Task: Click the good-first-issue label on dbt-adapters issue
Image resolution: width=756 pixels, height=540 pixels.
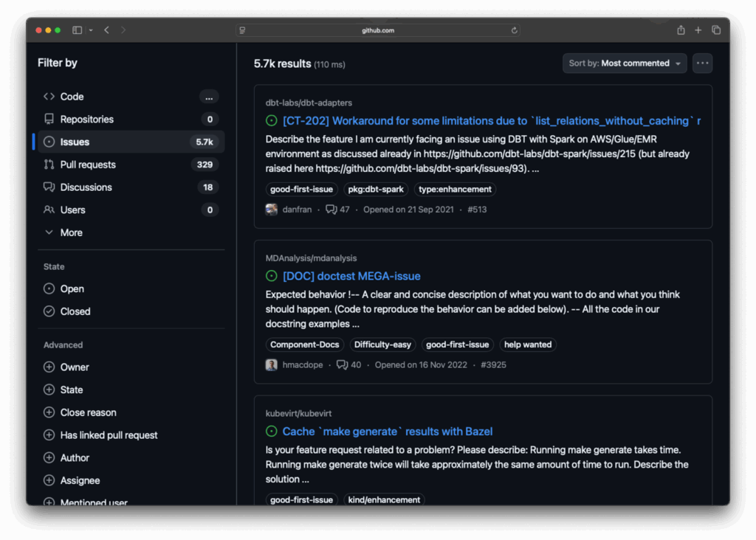Action: point(301,190)
